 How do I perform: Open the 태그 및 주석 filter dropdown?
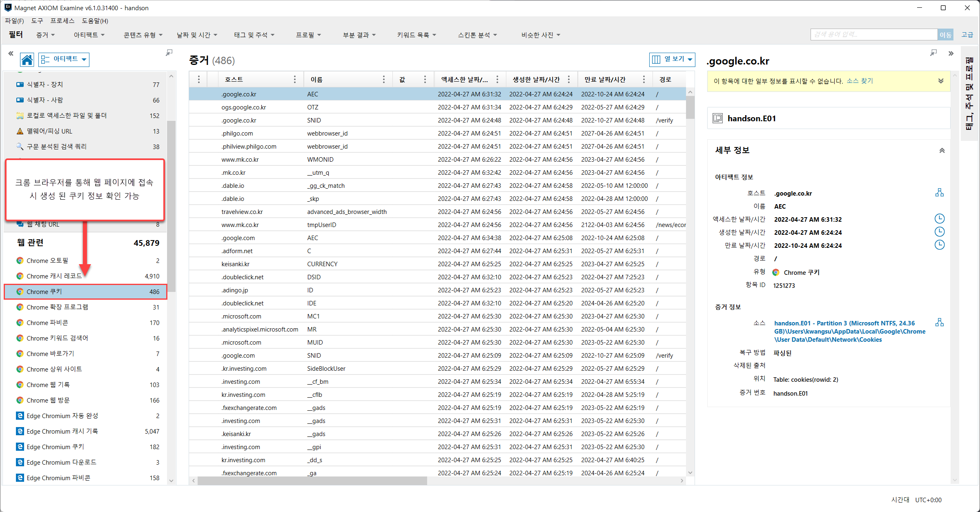point(254,35)
